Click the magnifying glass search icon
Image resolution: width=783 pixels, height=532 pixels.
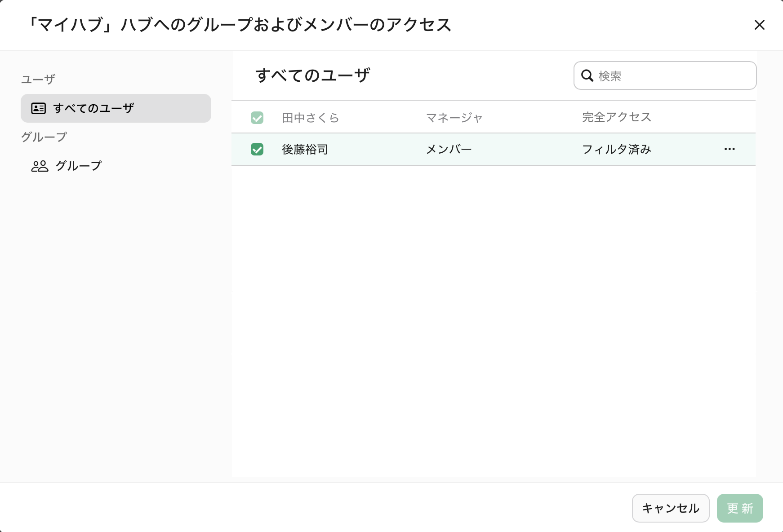[x=587, y=75]
